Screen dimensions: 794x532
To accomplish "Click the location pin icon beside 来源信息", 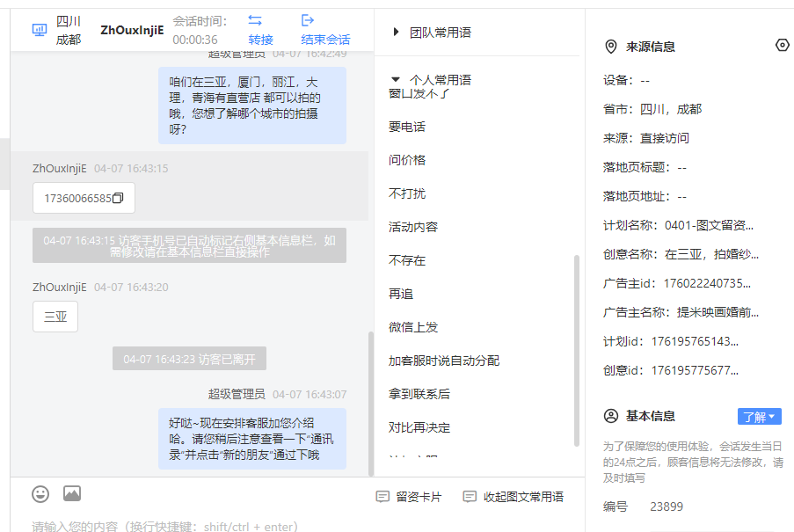I will [611, 47].
